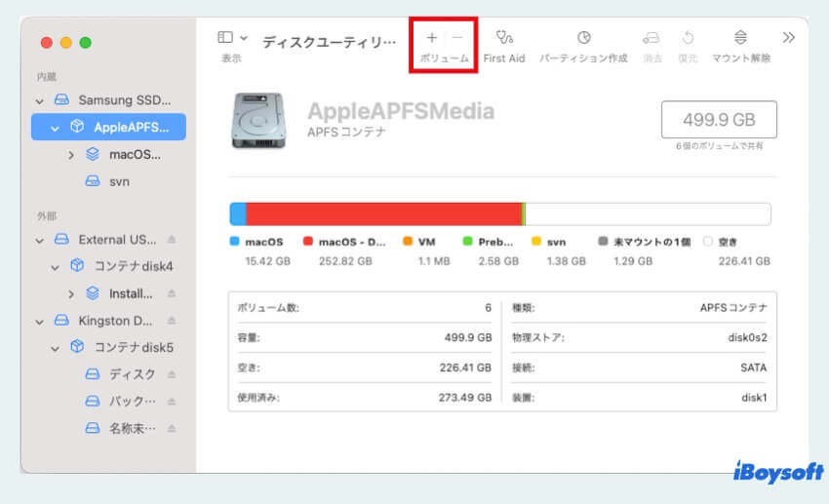Screen dimensions: 829x504
Task: Collapse the Samsung SSD tree chevron
Action: (x=40, y=100)
